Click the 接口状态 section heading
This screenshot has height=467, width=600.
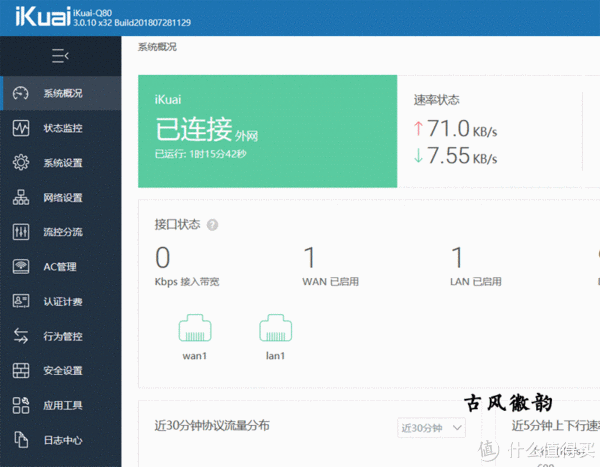177,224
